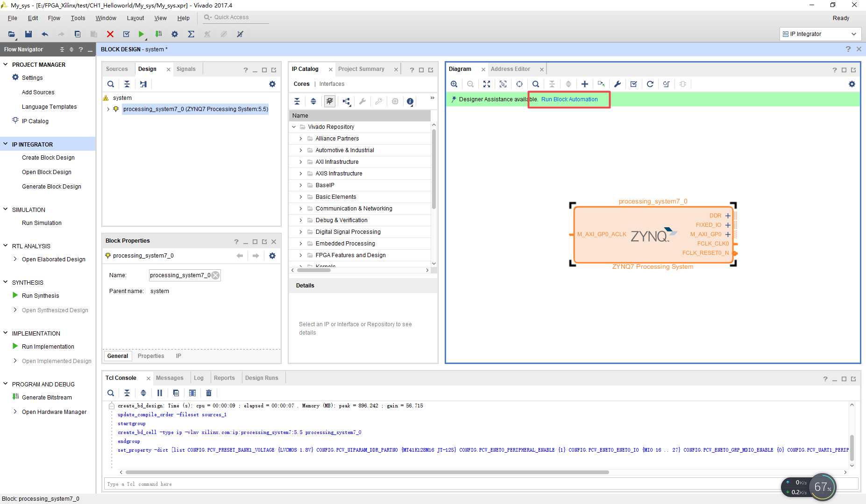Screen dimensions: 866x504
Task: Toggle hide-incompatible IP filter in the IP Catalog
Action: (330, 101)
